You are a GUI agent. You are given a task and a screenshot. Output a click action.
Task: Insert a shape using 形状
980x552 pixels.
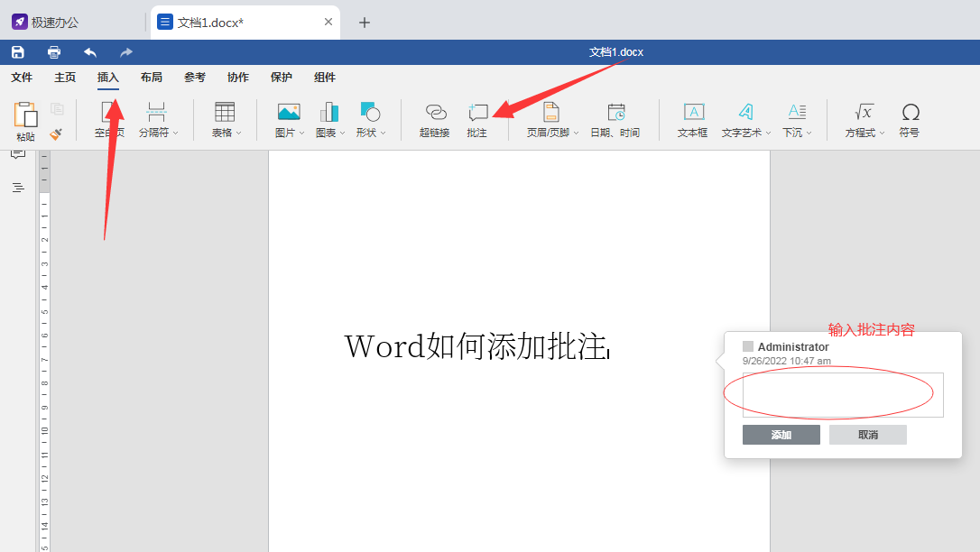pyautogui.click(x=369, y=120)
